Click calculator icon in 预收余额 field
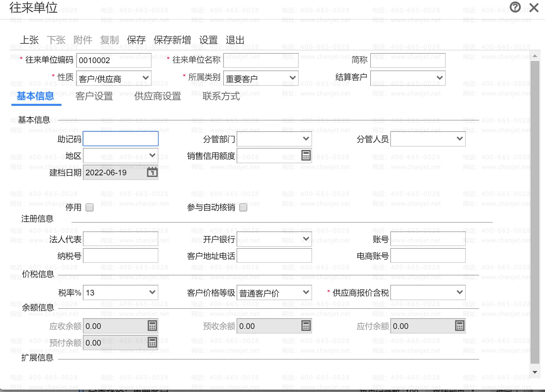Image resolution: width=545 pixels, height=392 pixels. (306, 326)
